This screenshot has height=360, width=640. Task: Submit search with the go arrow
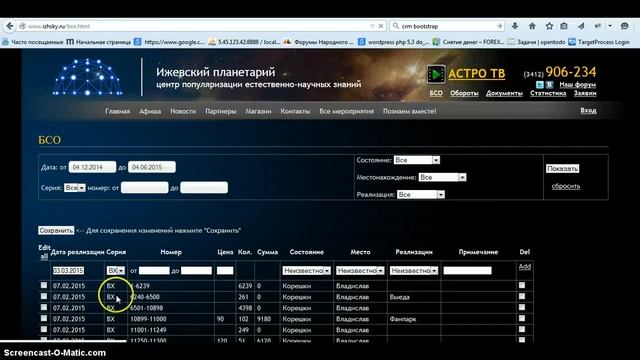click(x=499, y=26)
